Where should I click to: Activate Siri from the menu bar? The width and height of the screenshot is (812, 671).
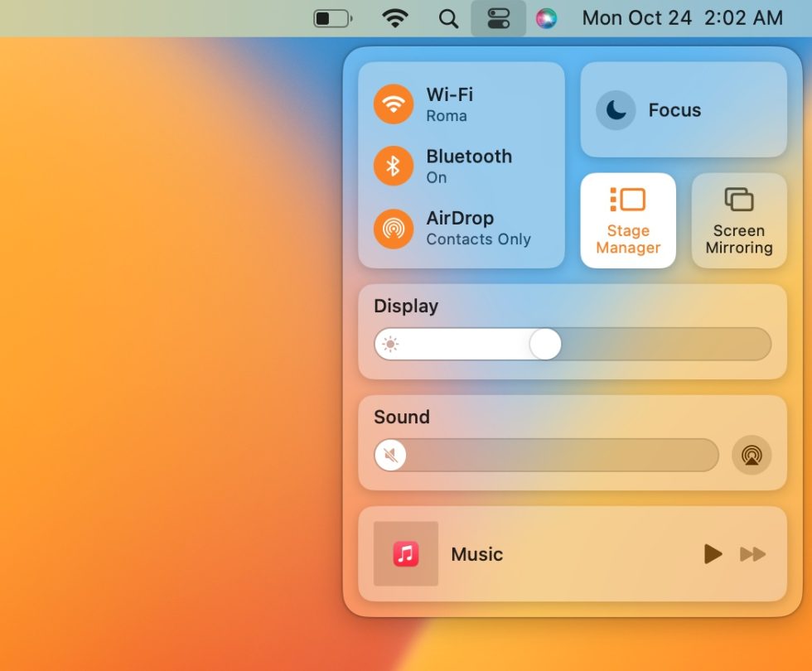(x=546, y=18)
